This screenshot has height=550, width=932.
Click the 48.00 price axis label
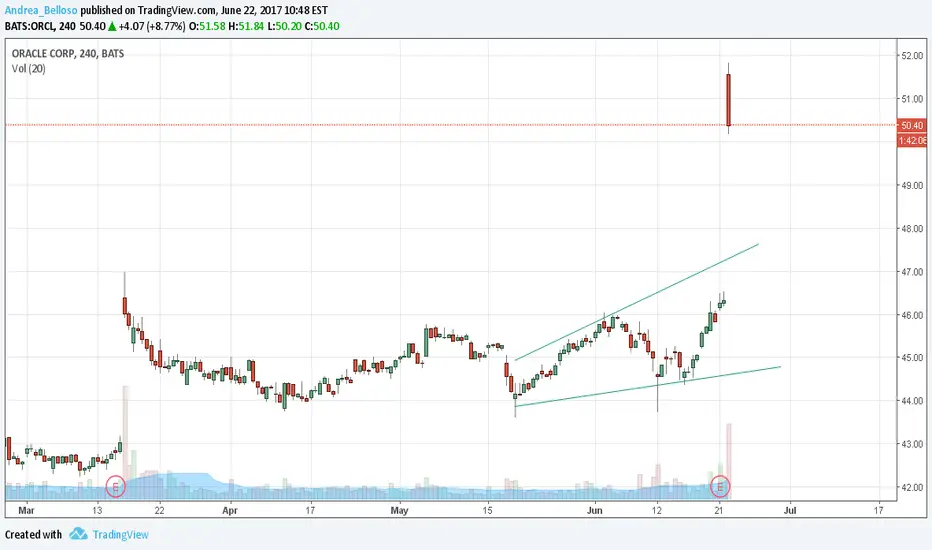[912, 229]
